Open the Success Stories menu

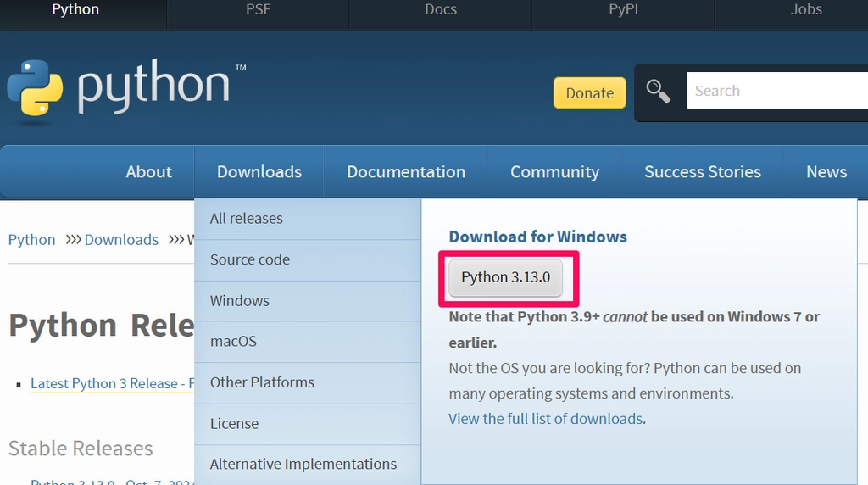tap(703, 171)
